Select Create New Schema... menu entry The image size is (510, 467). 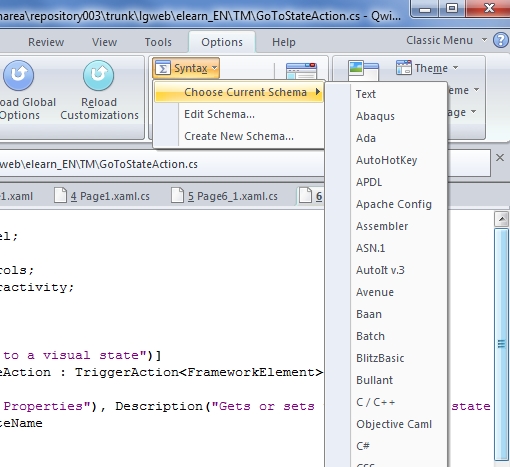(239, 136)
